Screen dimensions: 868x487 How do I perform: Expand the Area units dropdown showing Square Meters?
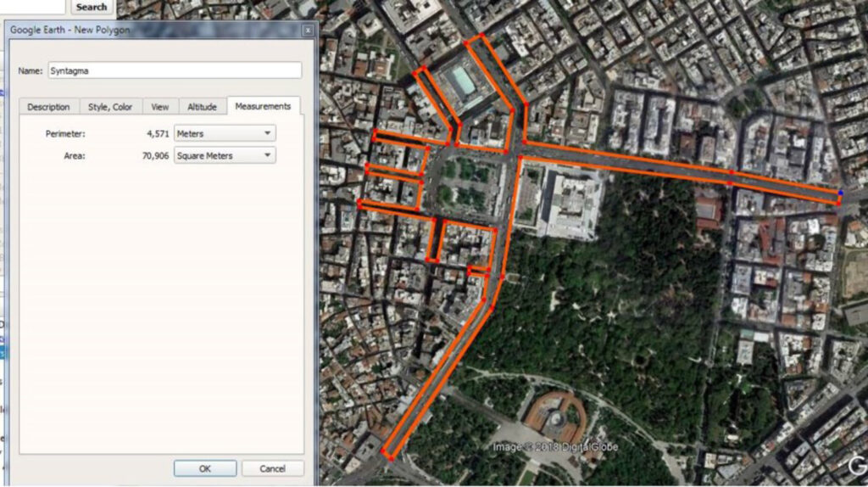[225, 155]
